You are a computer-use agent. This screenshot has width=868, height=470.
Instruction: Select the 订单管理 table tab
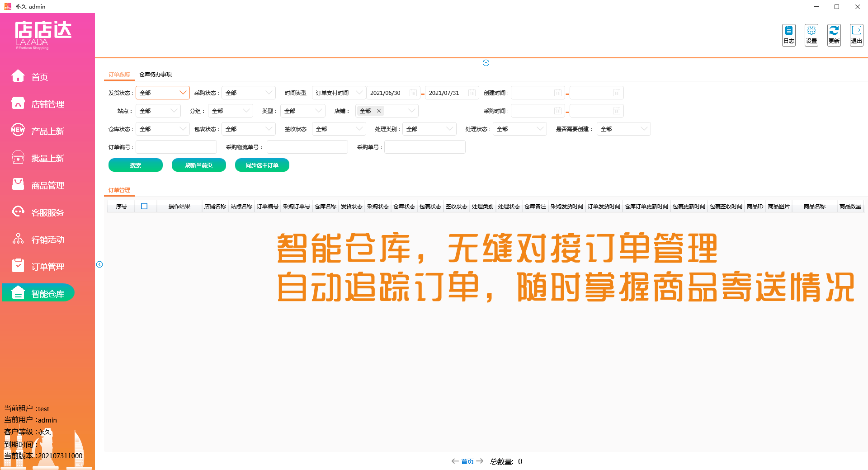(x=119, y=190)
